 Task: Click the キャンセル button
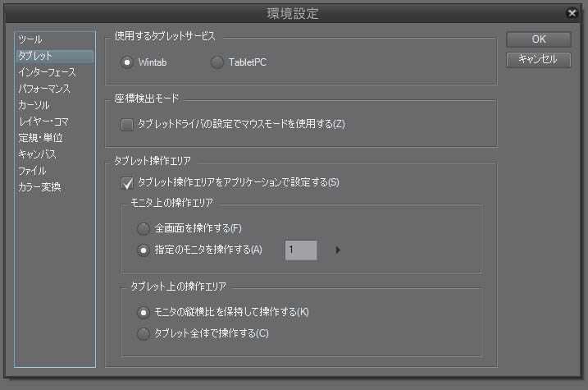539,60
